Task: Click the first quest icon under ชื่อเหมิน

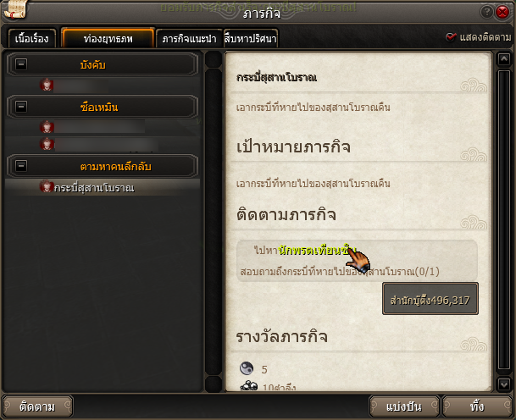Action: click(x=47, y=127)
